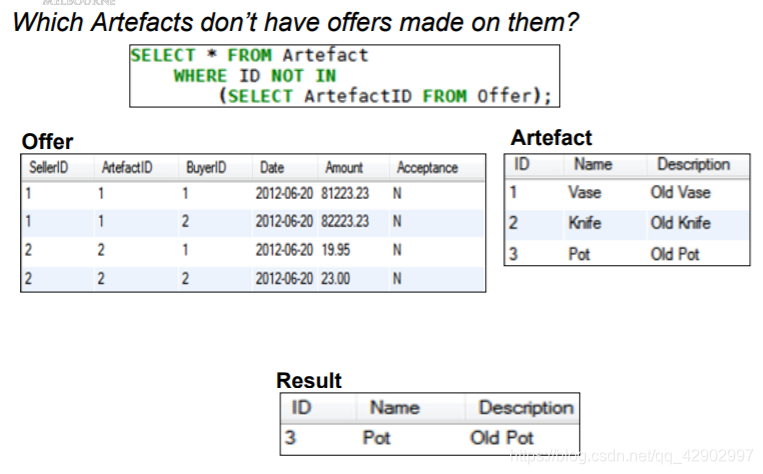Select the Date column header
The image size is (763, 474).
tap(272, 167)
